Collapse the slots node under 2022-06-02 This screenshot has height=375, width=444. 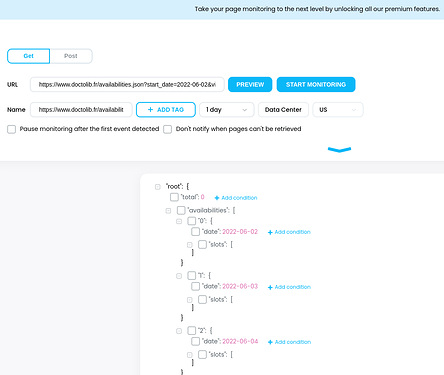coord(190,245)
